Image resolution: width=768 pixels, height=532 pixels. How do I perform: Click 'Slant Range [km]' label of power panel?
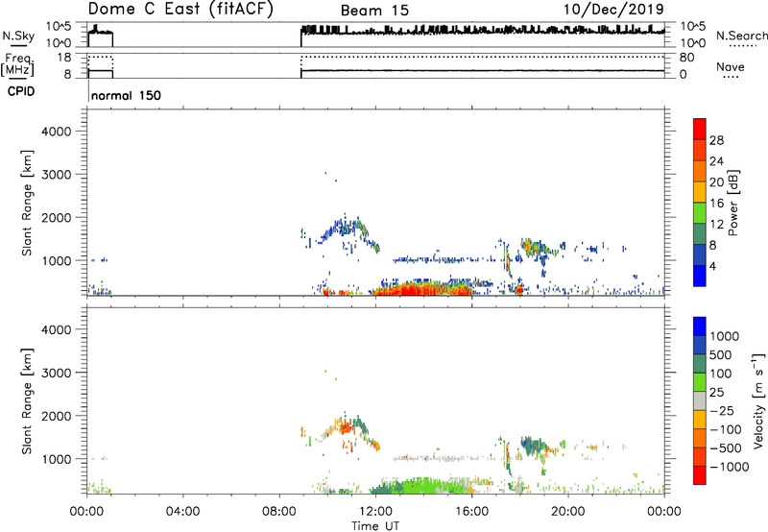click(27, 203)
